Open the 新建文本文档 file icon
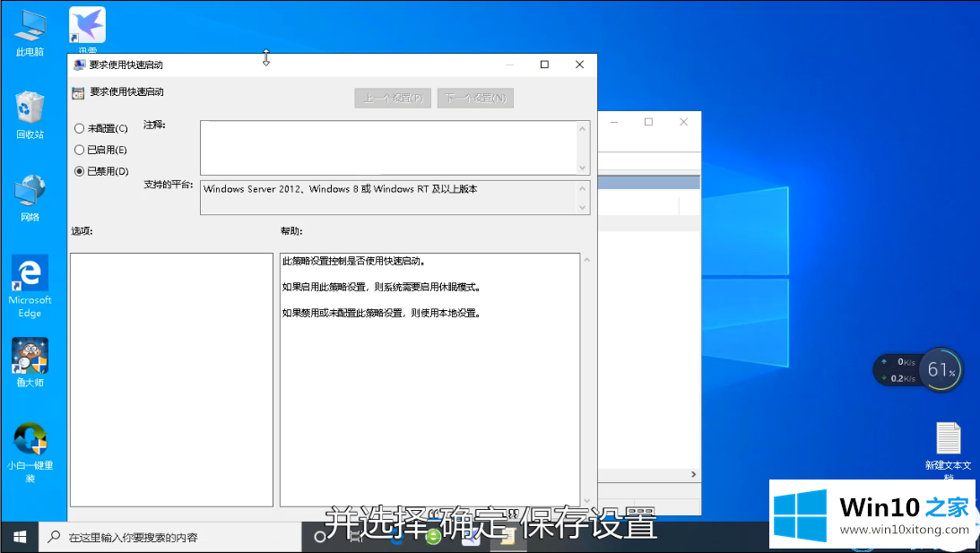Screen dimensions: 980x553 (x=948, y=450)
